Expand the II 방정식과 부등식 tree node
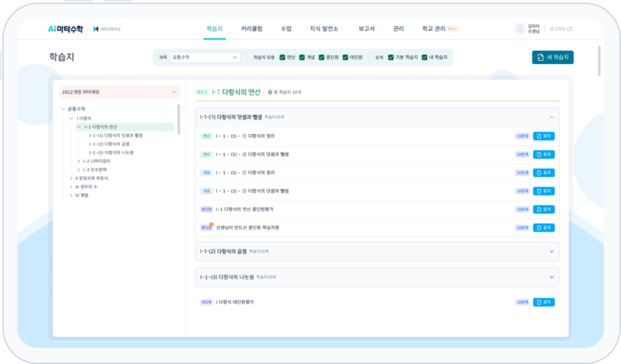The image size is (621, 364). coord(71,178)
